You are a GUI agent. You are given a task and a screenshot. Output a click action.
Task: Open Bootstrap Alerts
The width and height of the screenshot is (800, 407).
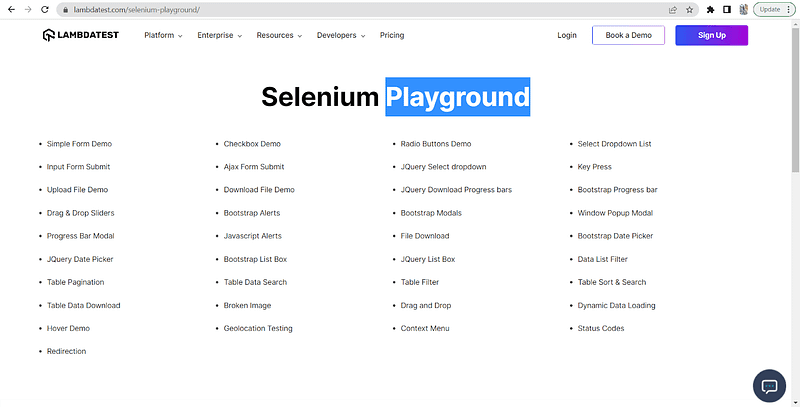(252, 213)
